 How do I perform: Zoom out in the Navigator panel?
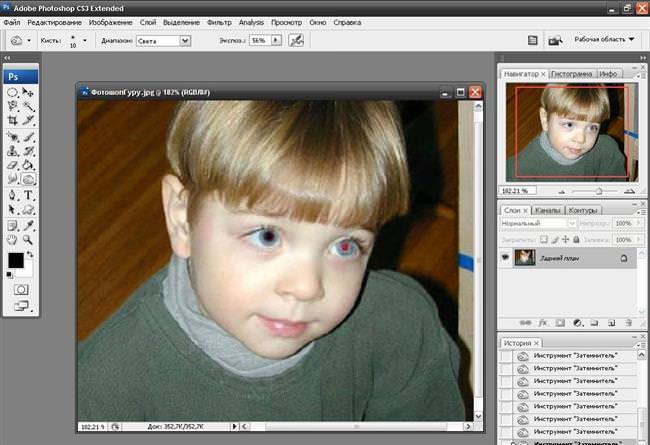click(562, 192)
